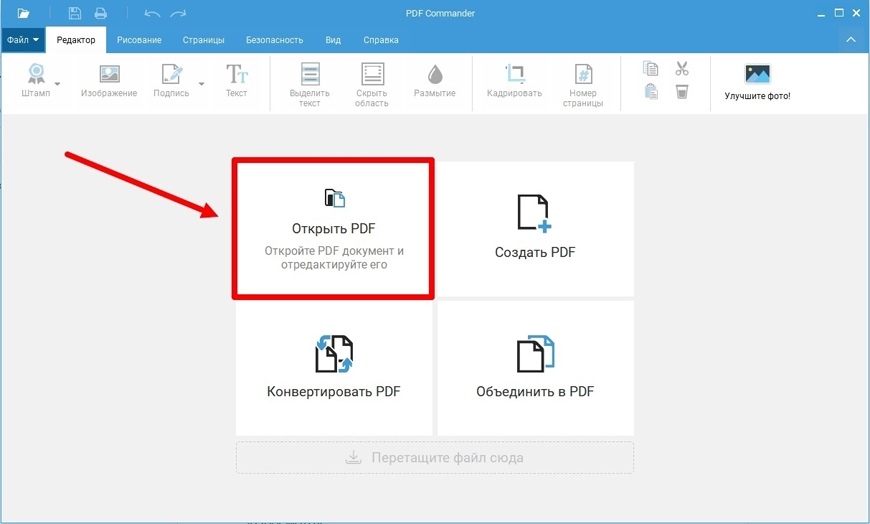The height and width of the screenshot is (524, 870).
Task: Choose the Скрыть область hide-area tool
Action: pyautogui.click(x=372, y=85)
